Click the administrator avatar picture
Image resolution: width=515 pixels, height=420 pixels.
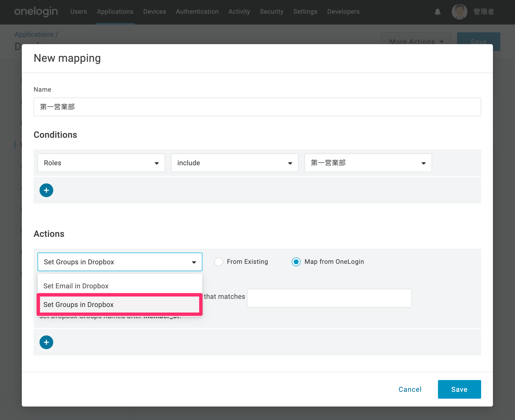pos(459,12)
